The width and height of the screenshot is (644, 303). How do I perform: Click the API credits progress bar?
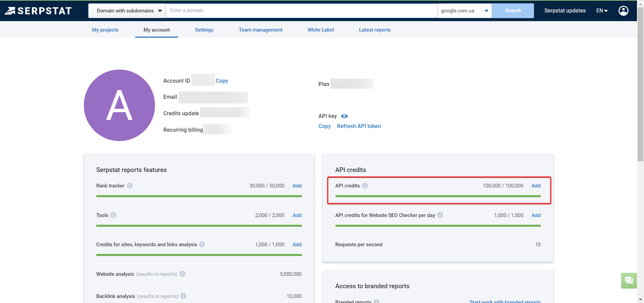click(x=438, y=196)
